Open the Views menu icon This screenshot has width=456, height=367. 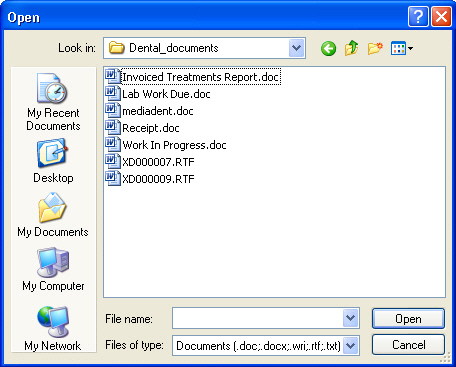tap(402, 49)
